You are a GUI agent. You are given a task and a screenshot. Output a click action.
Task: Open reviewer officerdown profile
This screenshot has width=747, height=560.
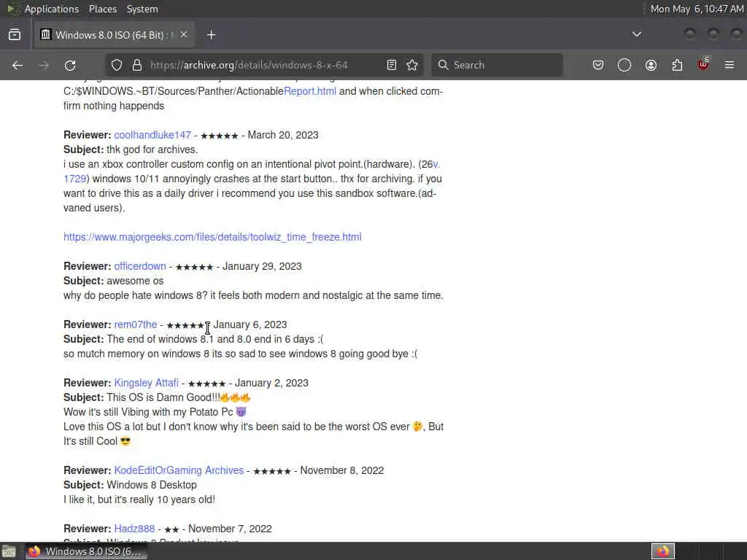[140, 266]
